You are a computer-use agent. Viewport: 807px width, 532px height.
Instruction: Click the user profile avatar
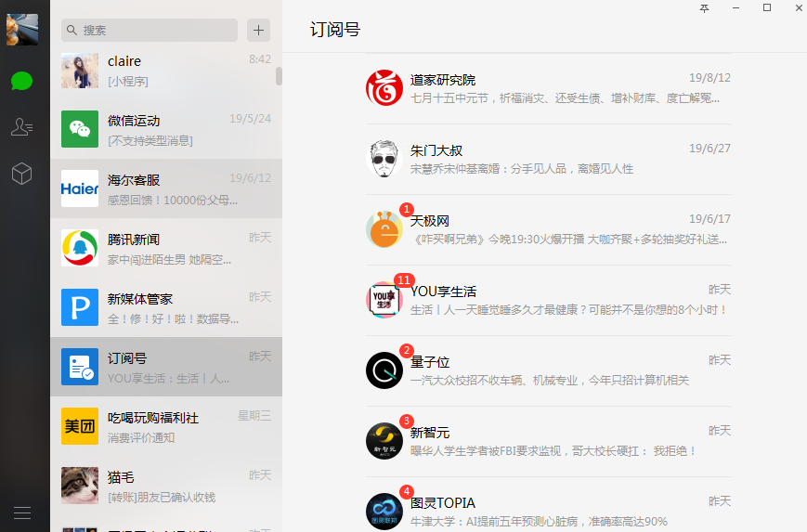(x=22, y=30)
